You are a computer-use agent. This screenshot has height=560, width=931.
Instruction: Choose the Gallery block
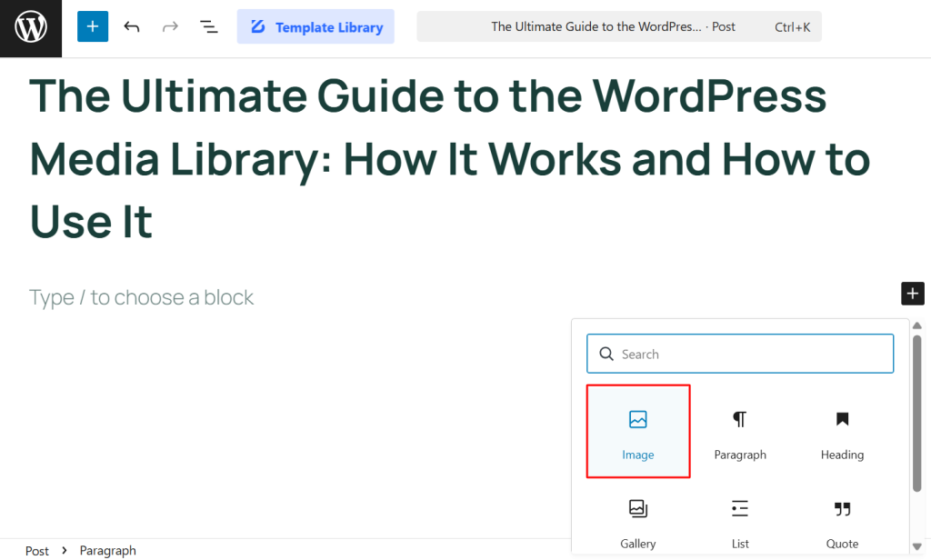(x=637, y=518)
